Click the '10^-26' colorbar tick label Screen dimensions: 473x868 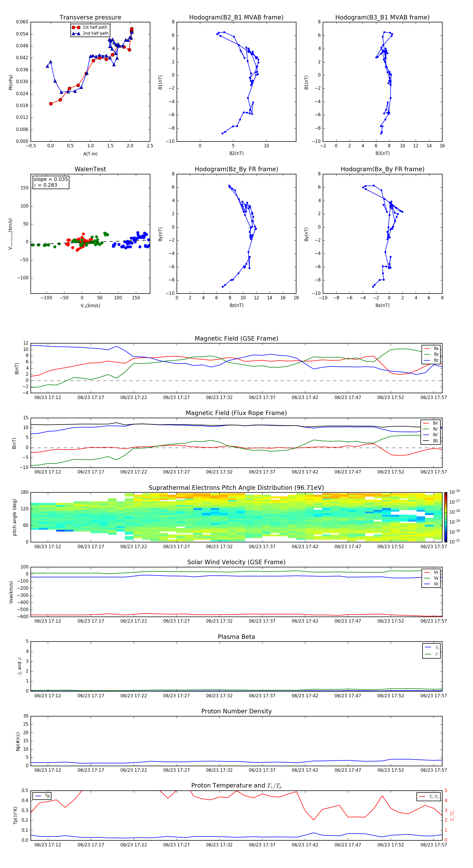pos(455,492)
